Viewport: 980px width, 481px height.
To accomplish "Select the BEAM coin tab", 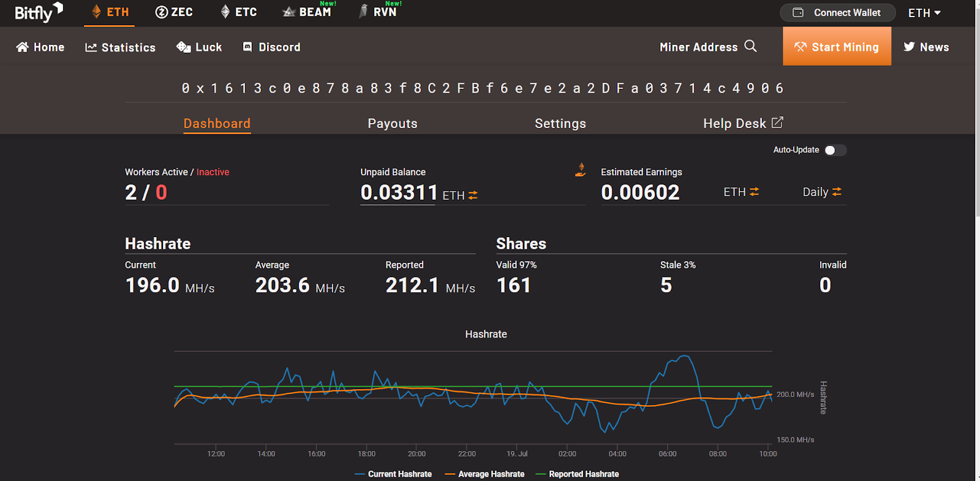I will [x=307, y=12].
